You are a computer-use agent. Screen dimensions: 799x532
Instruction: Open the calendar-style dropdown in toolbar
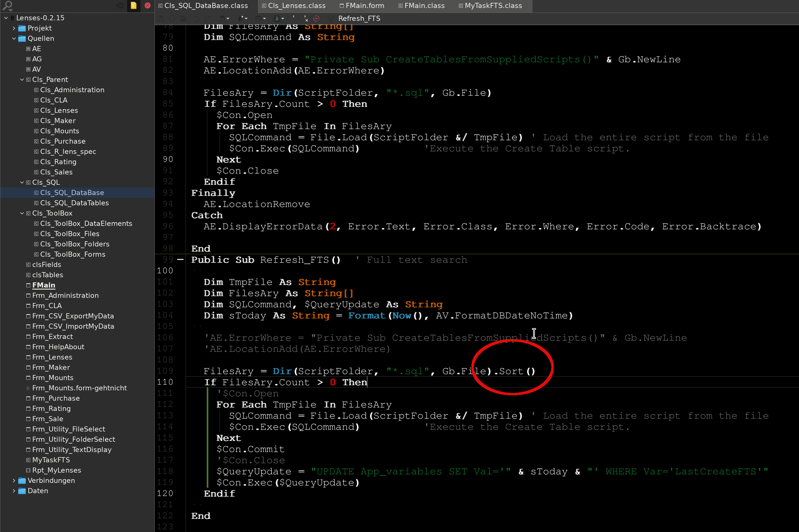[260, 18]
